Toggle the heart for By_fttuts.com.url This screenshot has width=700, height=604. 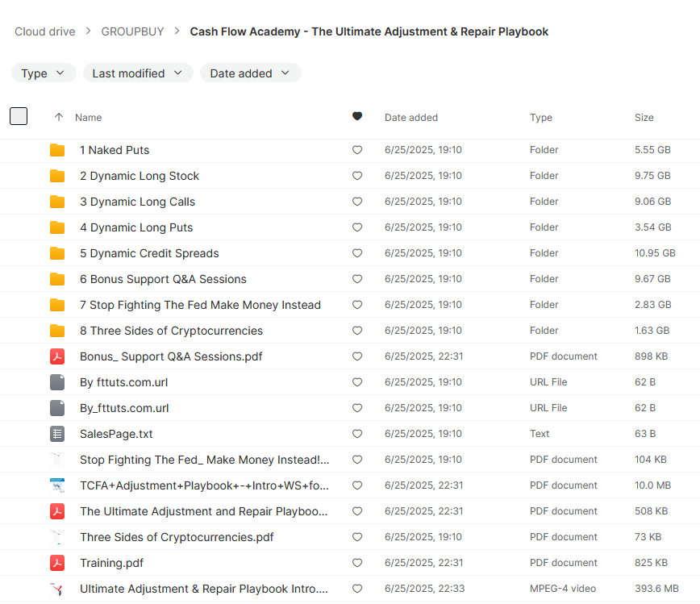[x=357, y=408]
